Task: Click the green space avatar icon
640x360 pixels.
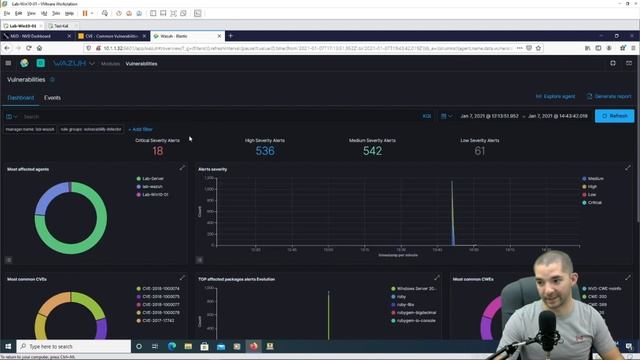Action: click(40, 63)
